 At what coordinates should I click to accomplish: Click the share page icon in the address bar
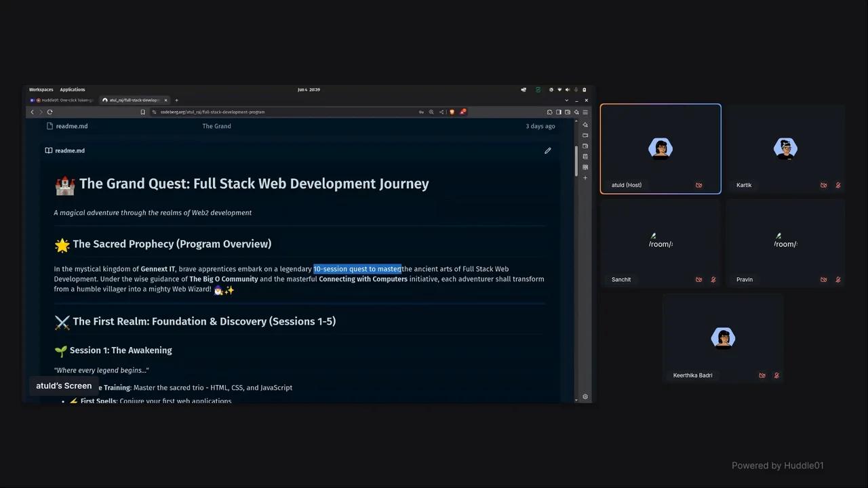(441, 112)
